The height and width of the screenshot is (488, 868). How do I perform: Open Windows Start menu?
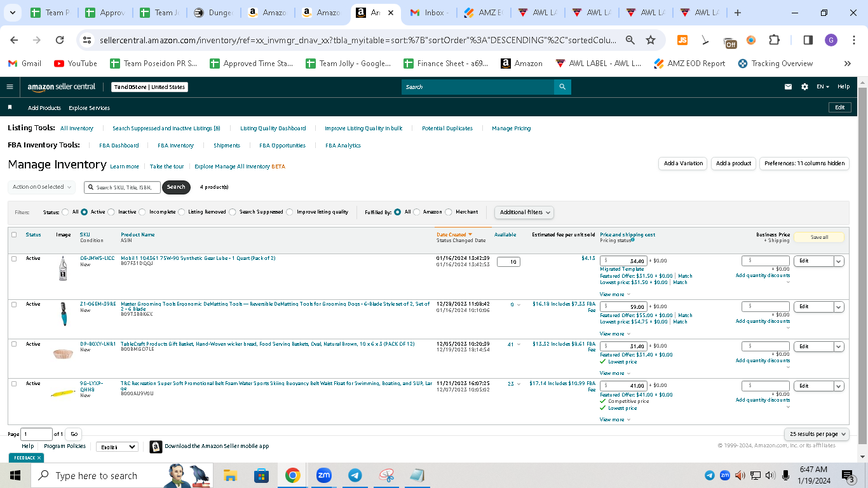click(15, 475)
